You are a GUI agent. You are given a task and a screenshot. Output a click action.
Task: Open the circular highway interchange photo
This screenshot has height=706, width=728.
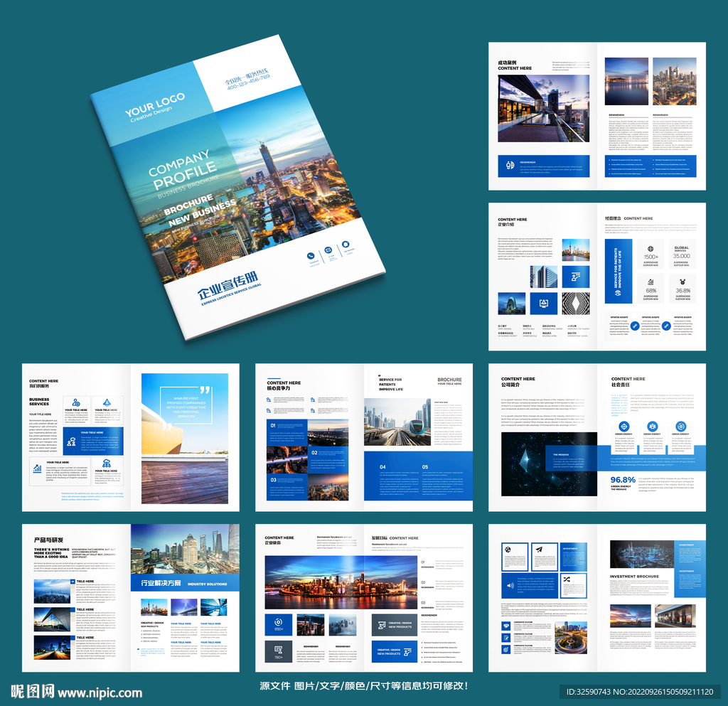click(x=571, y=637)
